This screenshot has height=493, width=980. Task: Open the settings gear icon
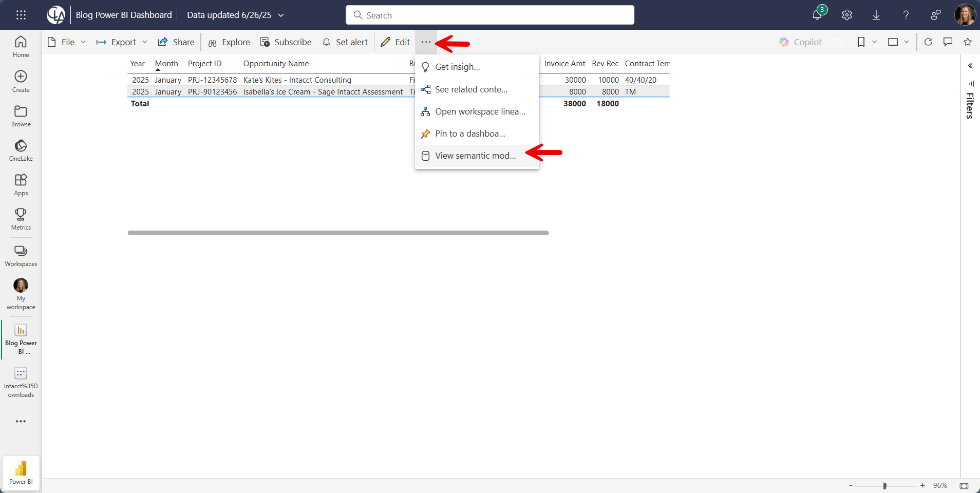pos(847,15)
